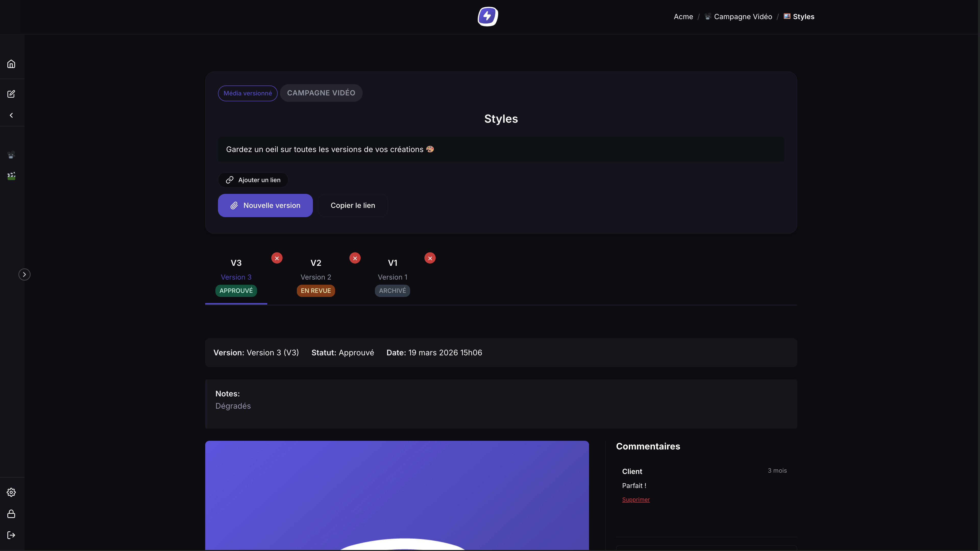Click Ajouter un lien button
The height and width of the screenshot is (551, 980).
click(x=253, y=180)
